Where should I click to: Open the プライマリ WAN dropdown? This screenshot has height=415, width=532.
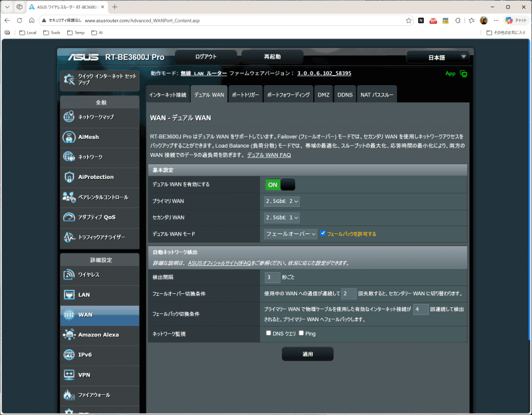(x=282, y=202)
